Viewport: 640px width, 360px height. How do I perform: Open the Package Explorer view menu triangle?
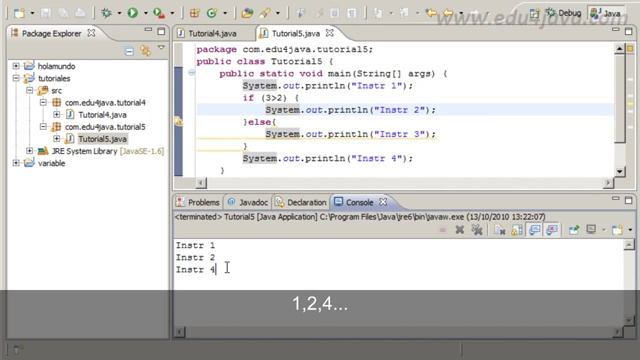(x=161, y=48)
